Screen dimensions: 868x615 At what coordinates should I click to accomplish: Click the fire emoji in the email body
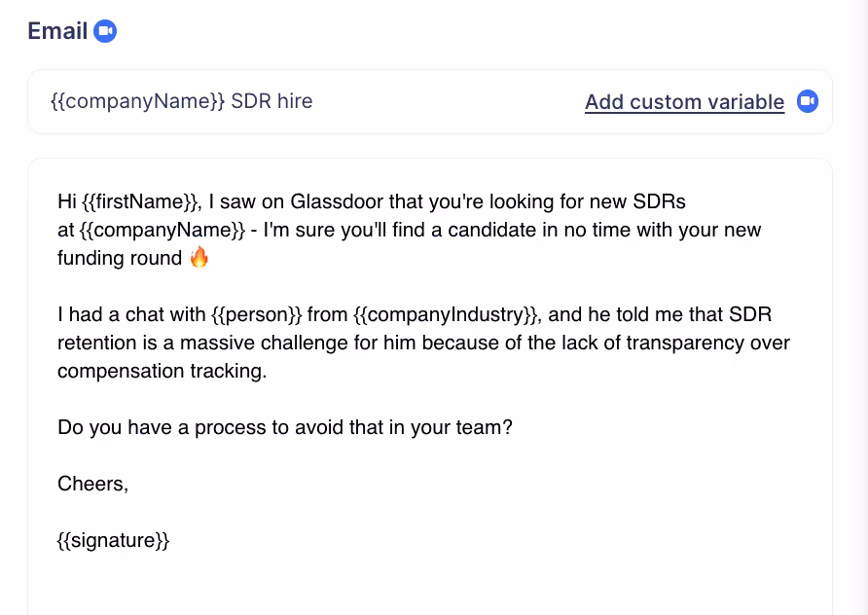click(199, 258)
